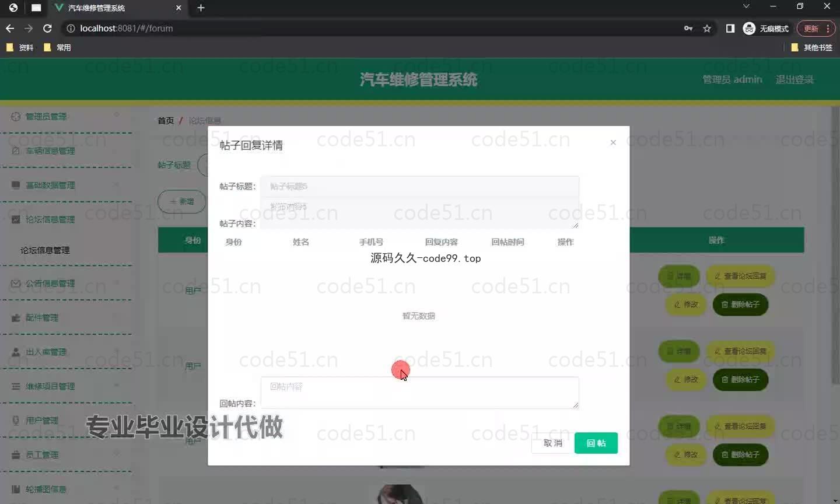Expand the 用户管理 menu
The image size is (840, 504).
click(x=66, y=421)
